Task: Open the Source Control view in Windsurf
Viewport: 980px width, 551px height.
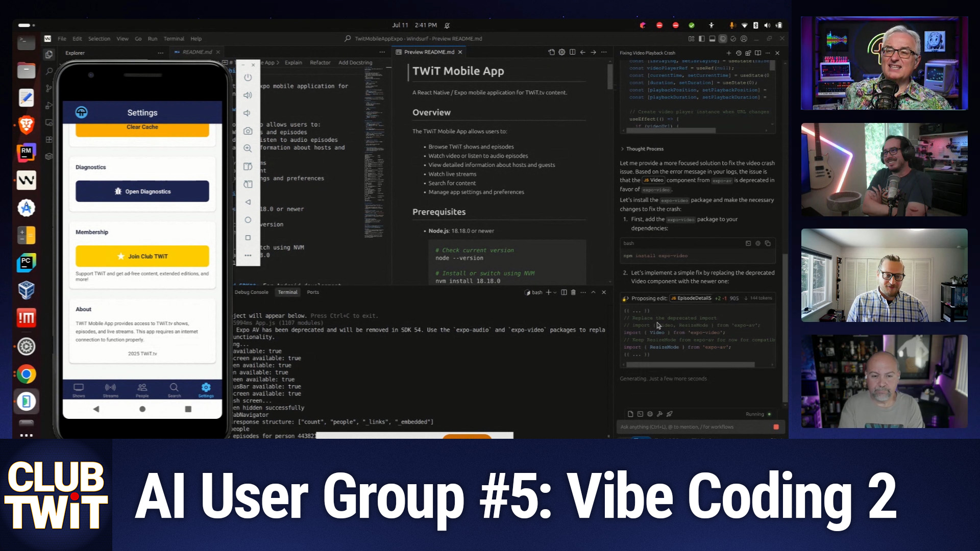Action: coord(49,88)
